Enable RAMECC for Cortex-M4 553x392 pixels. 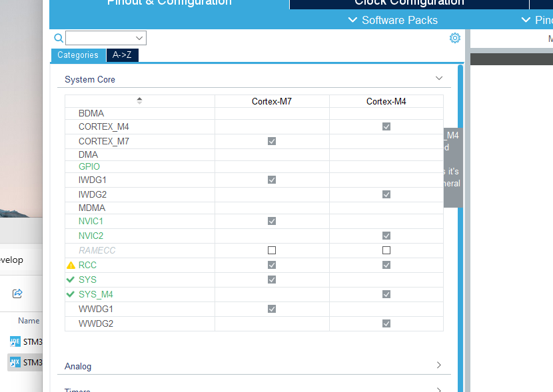coord(386,250)
